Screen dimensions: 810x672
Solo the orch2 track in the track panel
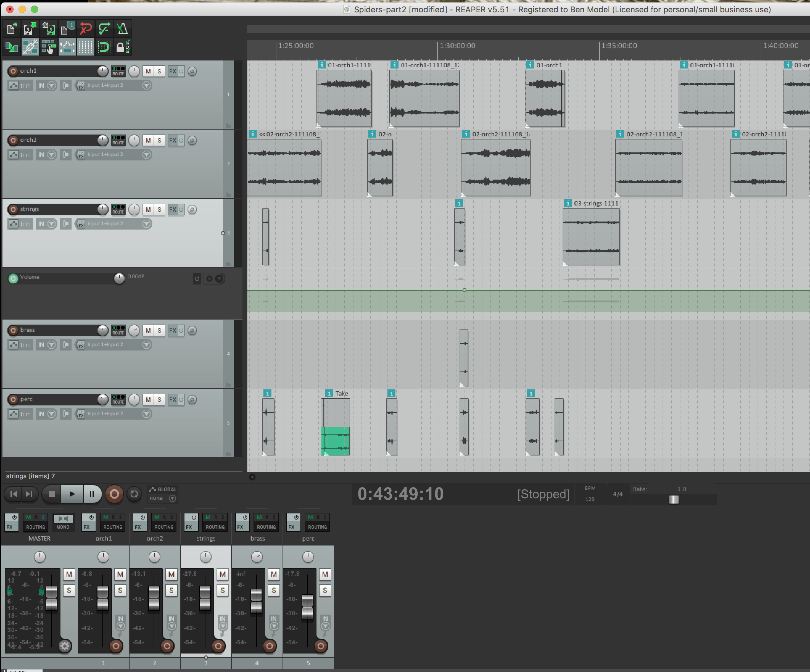pos(159,140)
